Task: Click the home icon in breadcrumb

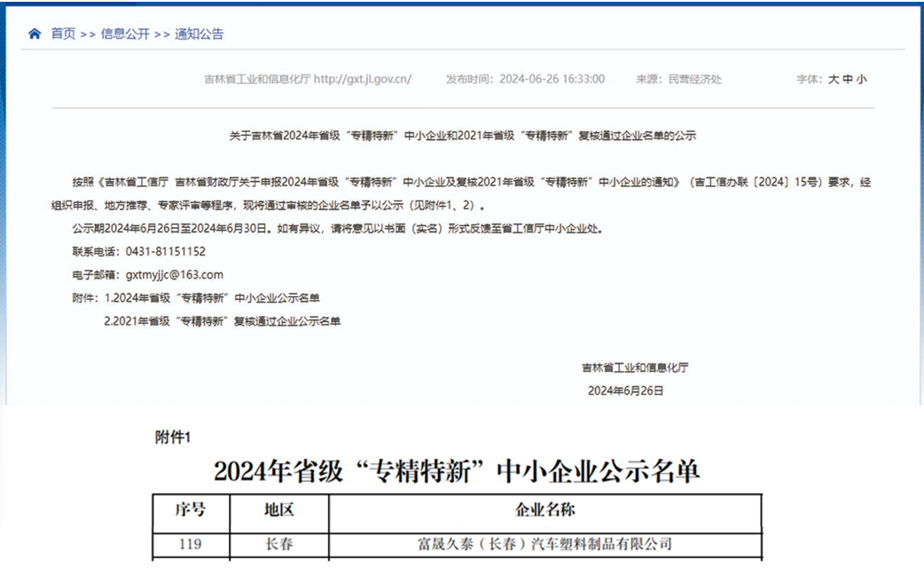Action: [x=35, y=34]
